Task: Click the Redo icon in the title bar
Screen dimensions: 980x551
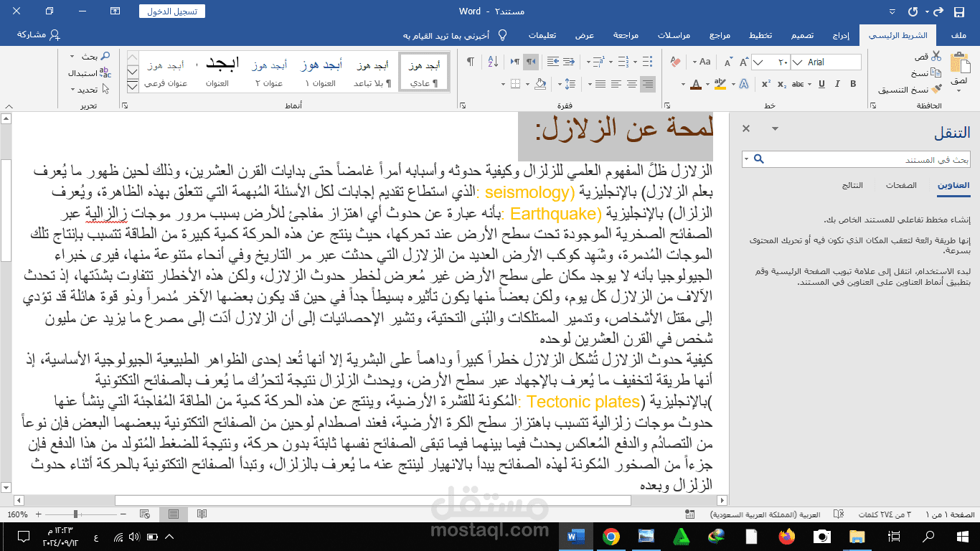Action: coord(913,12)
